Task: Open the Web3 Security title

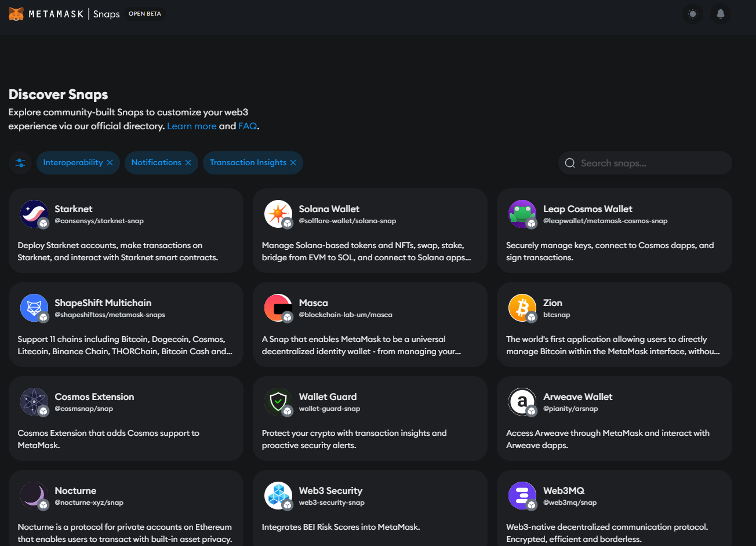Action: 330,491
